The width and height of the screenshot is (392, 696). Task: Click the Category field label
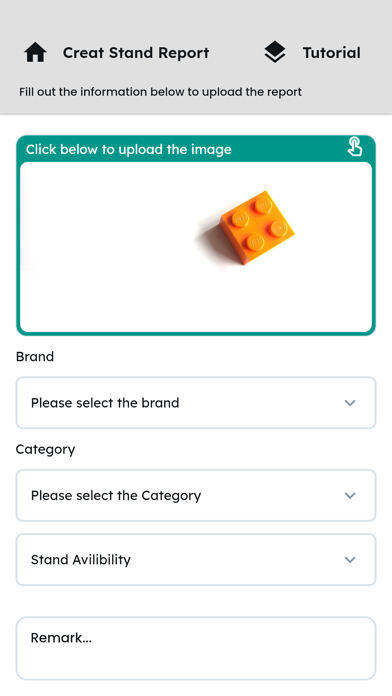coord(45,449)
